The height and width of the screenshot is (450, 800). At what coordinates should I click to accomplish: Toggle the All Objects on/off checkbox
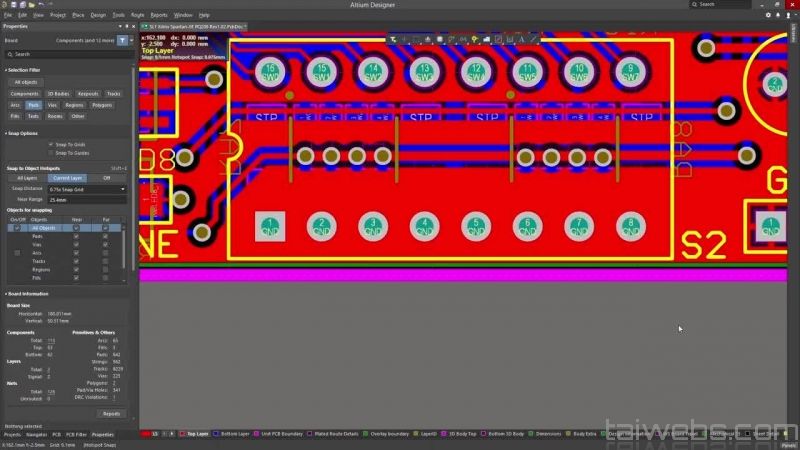coord(16,228)
